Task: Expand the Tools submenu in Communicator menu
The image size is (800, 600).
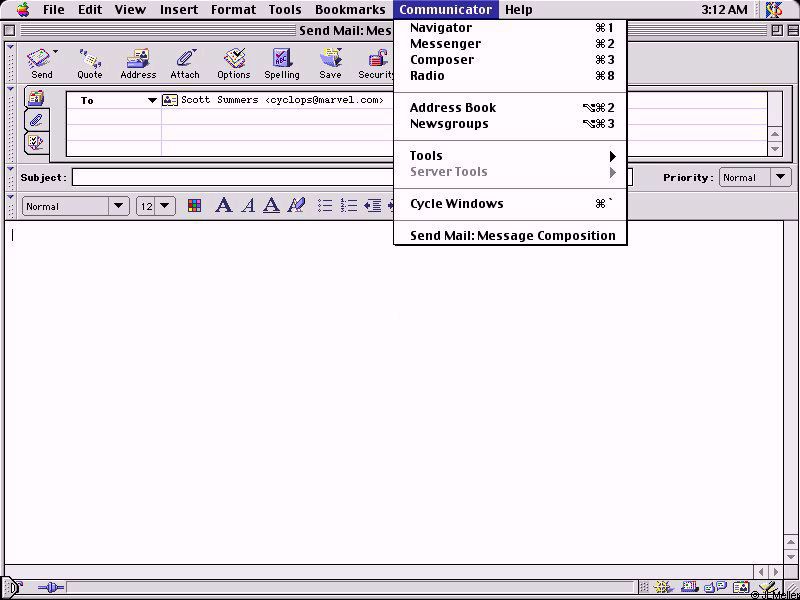Action: click(x=510, y=156)
